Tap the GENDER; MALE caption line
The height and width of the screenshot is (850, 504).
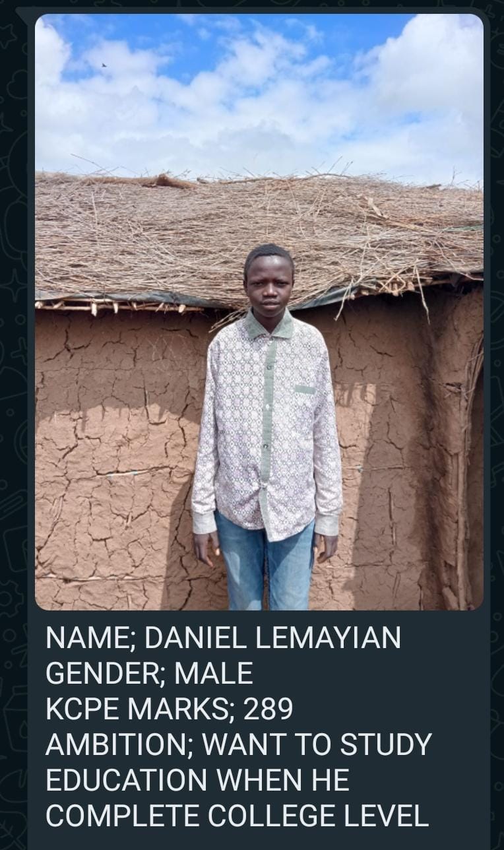[149, 674]
